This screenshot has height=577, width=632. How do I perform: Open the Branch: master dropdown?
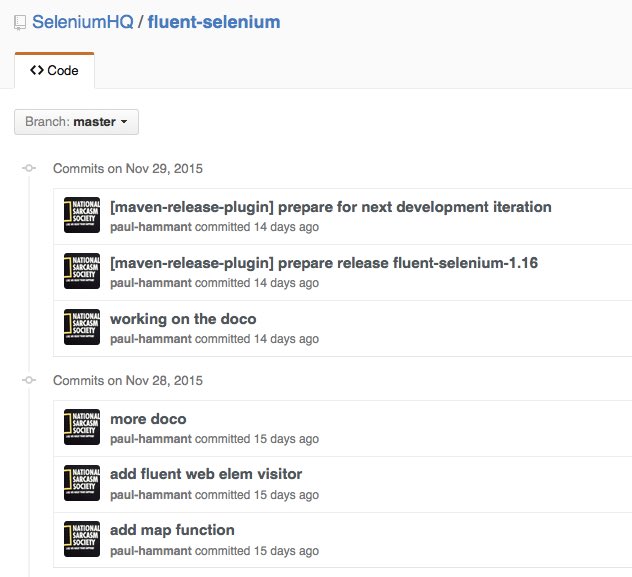click(x=76, y=122)
